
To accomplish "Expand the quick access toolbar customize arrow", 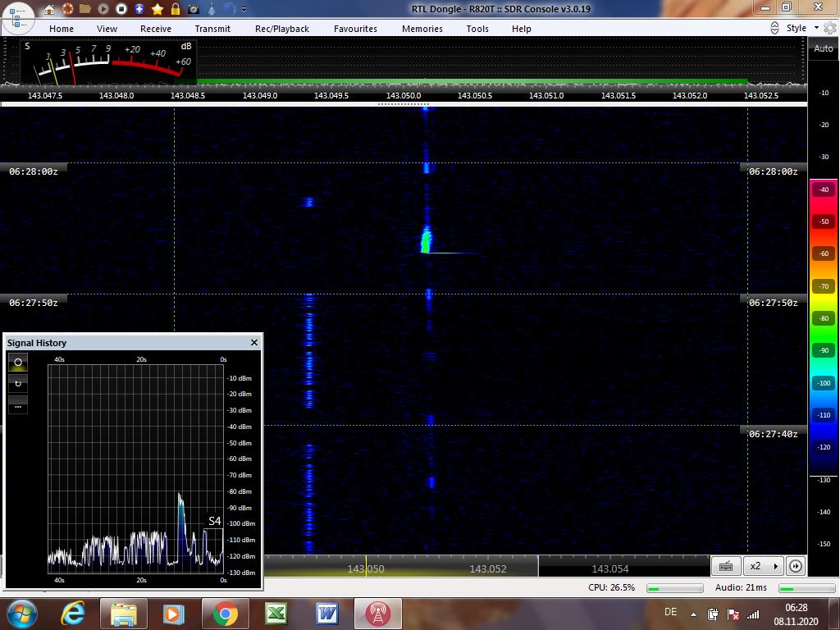I will [x=244, y=10].
